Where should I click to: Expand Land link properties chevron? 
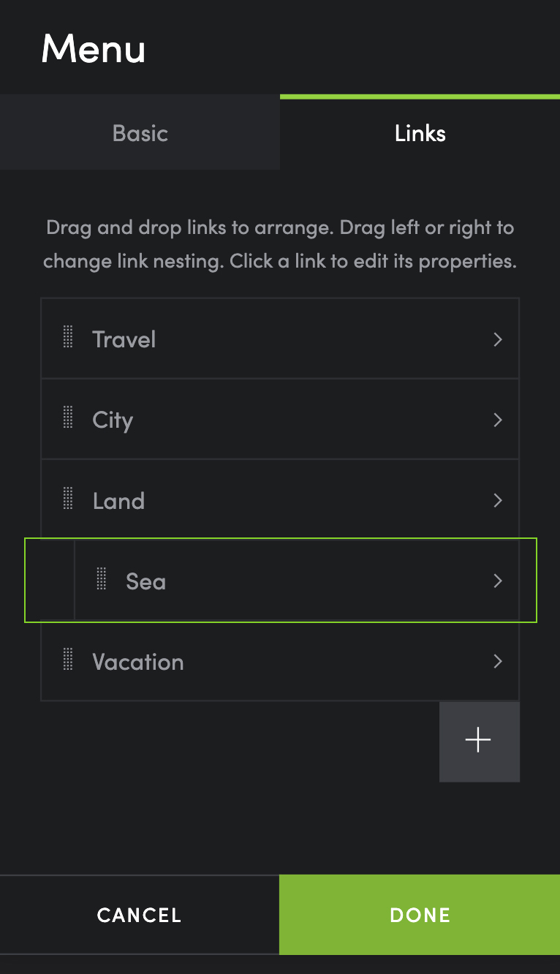(x=498, y=500)
